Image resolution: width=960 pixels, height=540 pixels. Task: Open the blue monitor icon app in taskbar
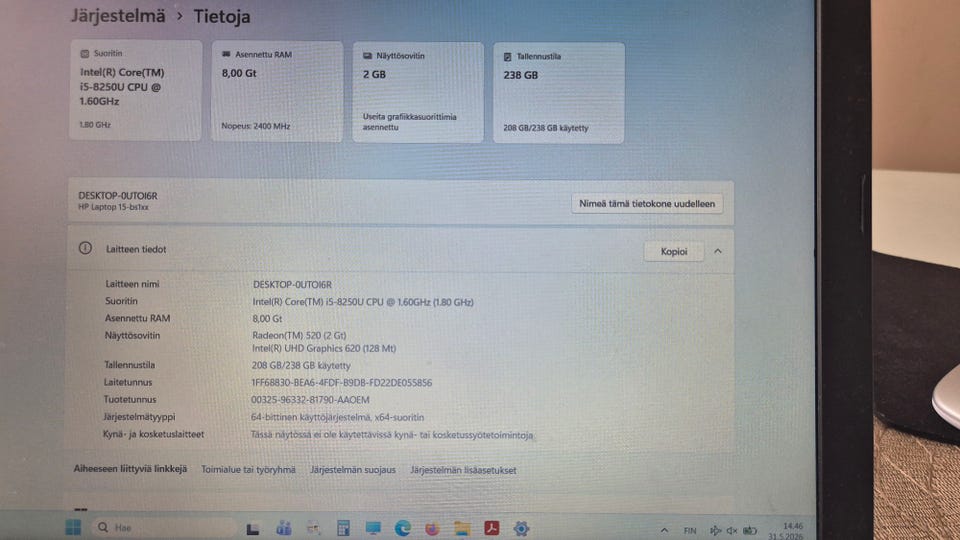click(373, 528)
